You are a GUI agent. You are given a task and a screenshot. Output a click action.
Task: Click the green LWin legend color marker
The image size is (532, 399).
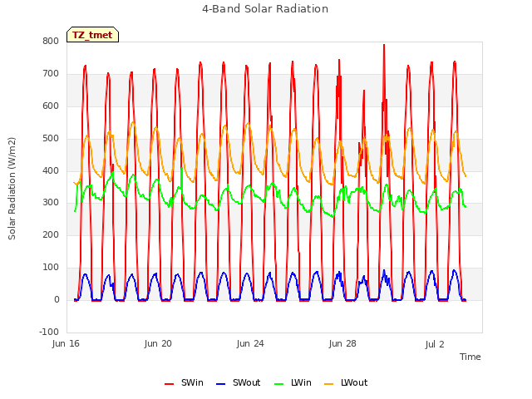coord(278,384)
